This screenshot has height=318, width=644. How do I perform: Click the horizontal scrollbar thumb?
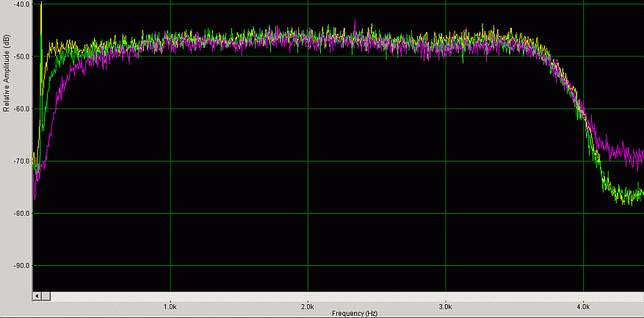click(46, 296)
